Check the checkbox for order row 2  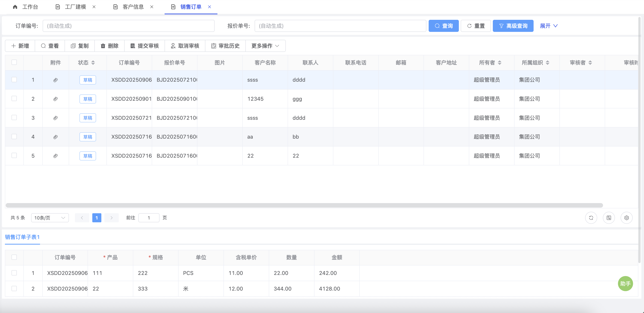(14, 99)
